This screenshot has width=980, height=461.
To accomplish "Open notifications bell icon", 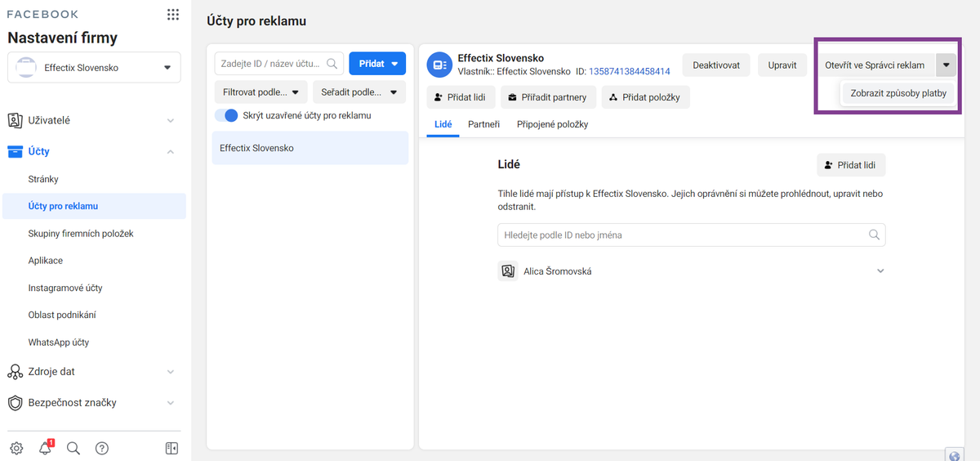I will pyautogui.click(x=46, y=448).
